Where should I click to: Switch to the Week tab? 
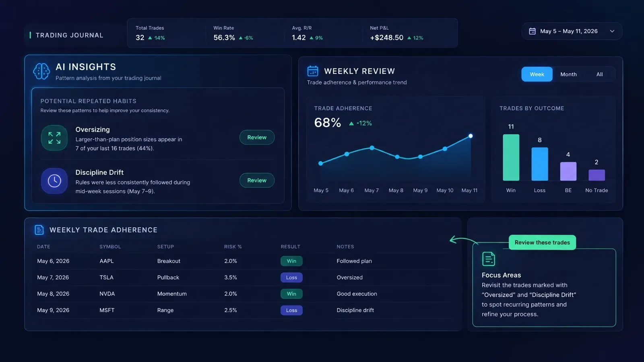pyautogui.click(x=537, y=74)
